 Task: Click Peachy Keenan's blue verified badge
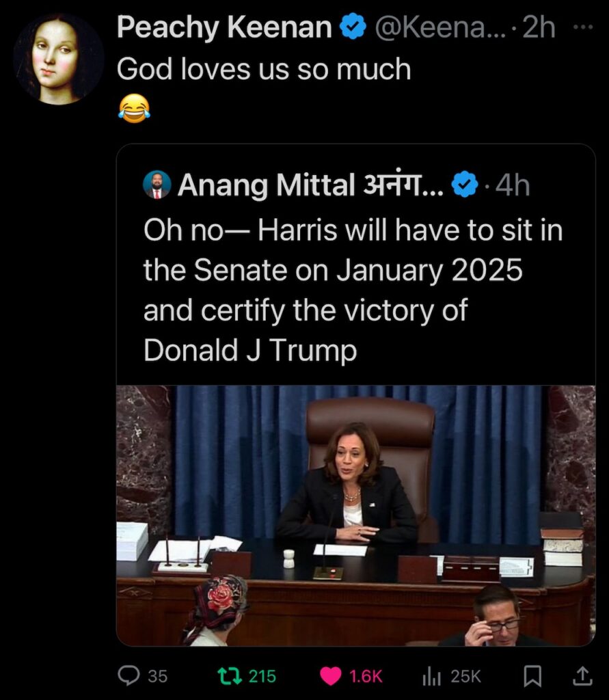click(353, 28)
